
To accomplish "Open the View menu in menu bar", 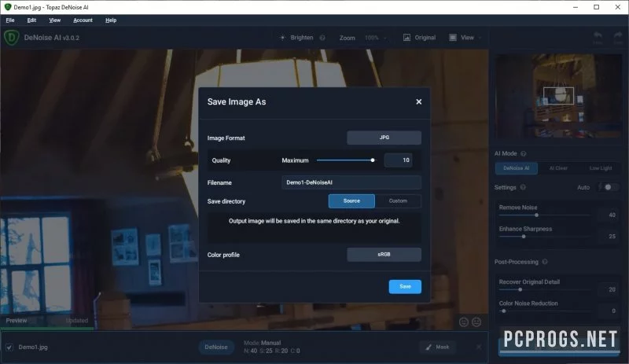I will (x=54, y=20).
